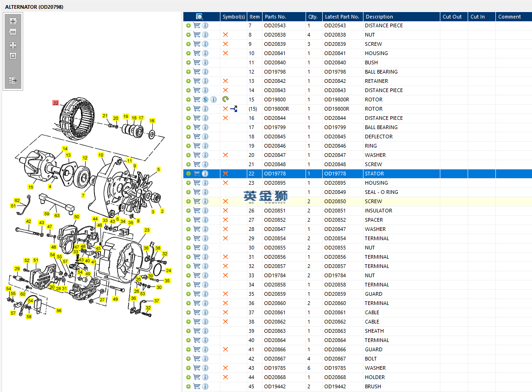532x392 pixels.
Task: Click the single-square view button in diagram toolbar
Action: [13, 56]
